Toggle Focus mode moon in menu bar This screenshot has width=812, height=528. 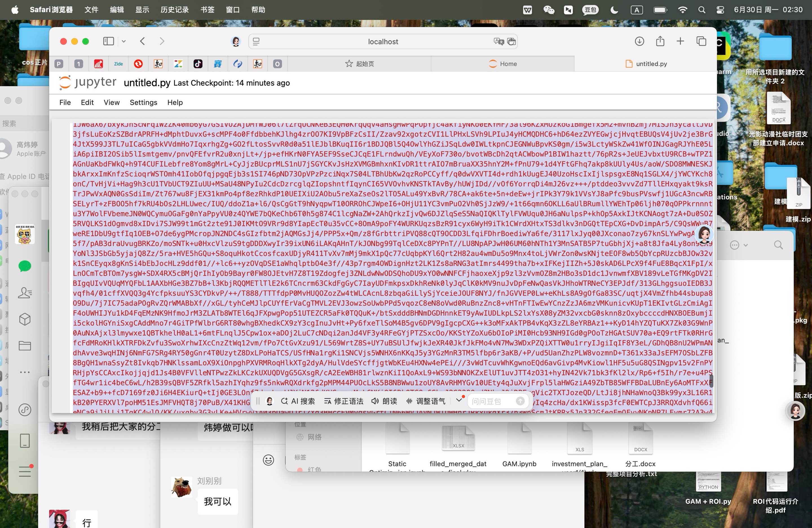point(614,10)
